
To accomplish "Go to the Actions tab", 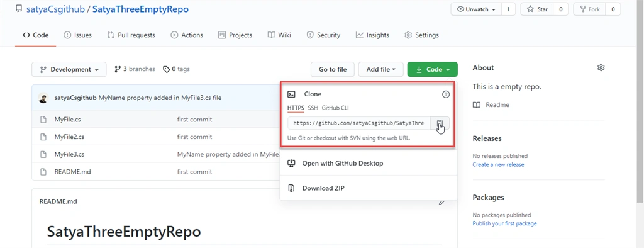I will tap(187, 35).
